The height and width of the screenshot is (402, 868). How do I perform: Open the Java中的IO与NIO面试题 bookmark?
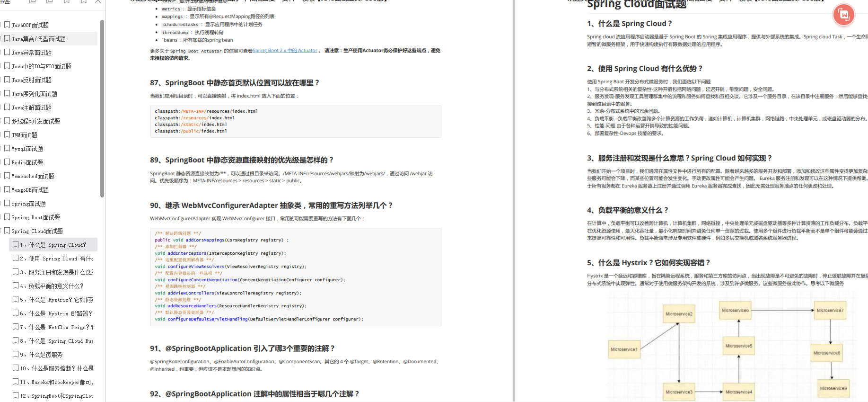click(x=41, y=66)
